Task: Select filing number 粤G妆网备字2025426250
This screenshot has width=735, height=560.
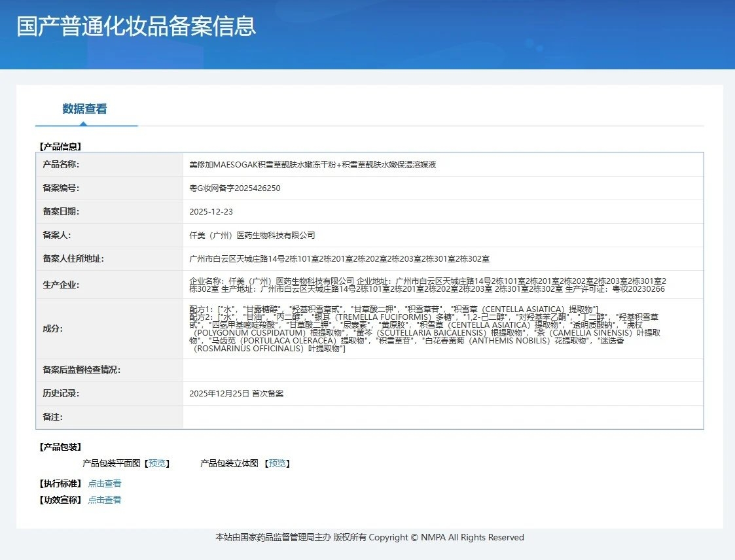Action: 235,188
